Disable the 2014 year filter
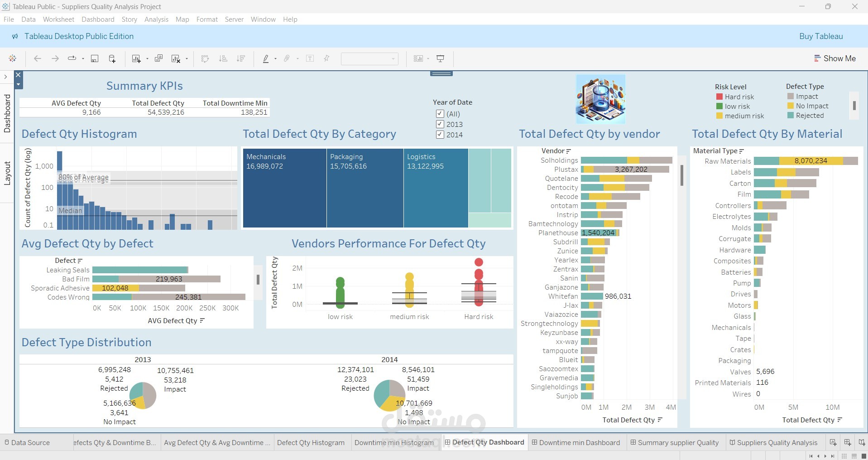 (440, 135)
